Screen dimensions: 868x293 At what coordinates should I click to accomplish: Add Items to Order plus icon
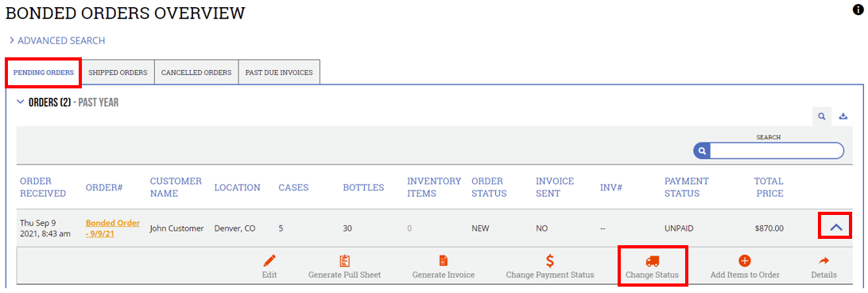745,261
